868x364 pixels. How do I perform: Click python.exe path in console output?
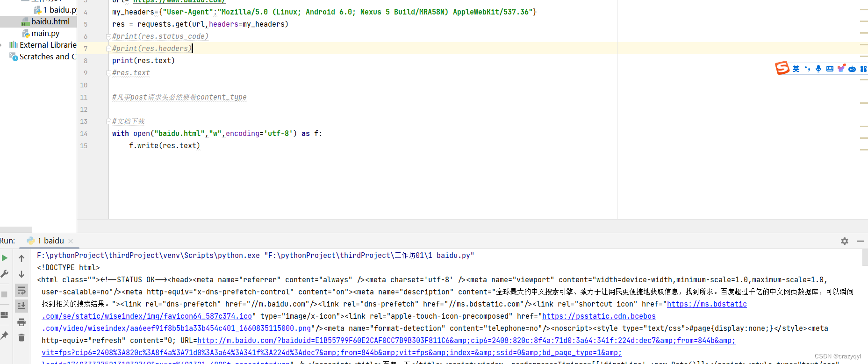point(148,256)
